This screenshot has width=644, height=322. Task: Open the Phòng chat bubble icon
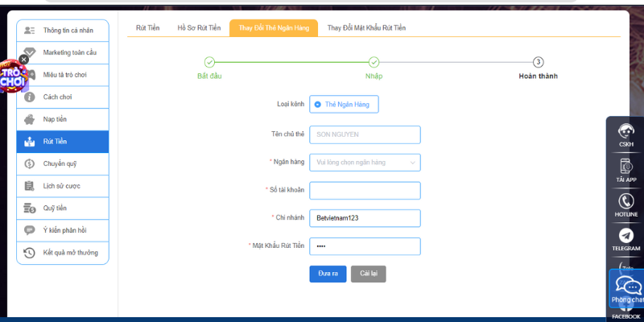(x=627, y=287)
